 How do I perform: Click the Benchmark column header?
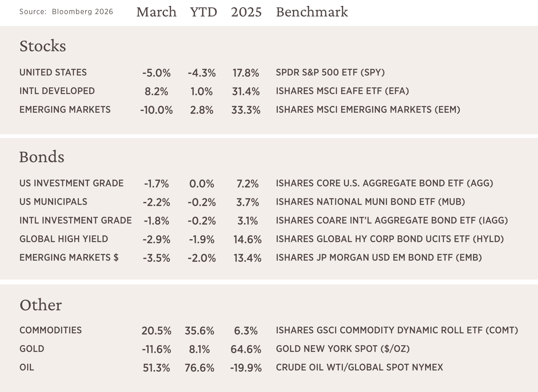[312, 12]
